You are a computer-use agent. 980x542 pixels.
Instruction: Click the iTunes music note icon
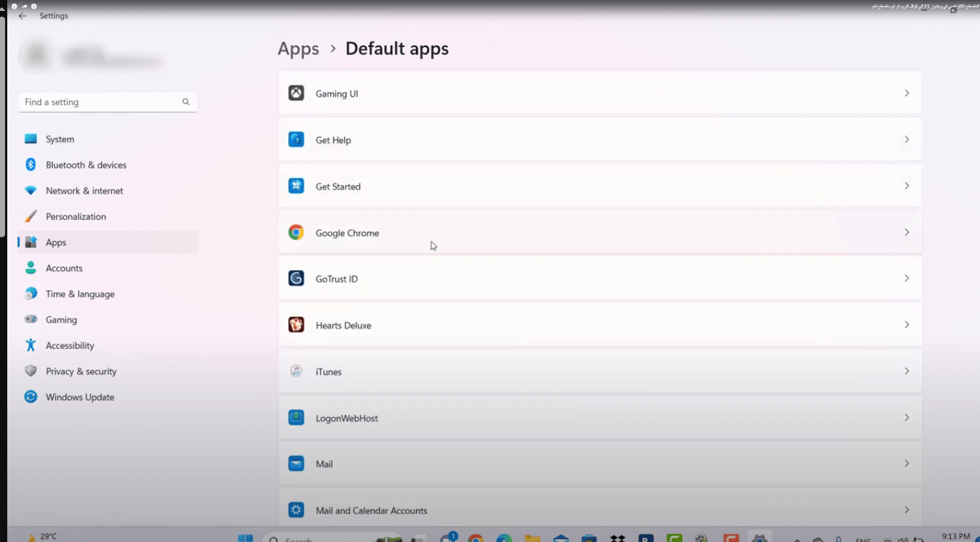click(296, 371)
